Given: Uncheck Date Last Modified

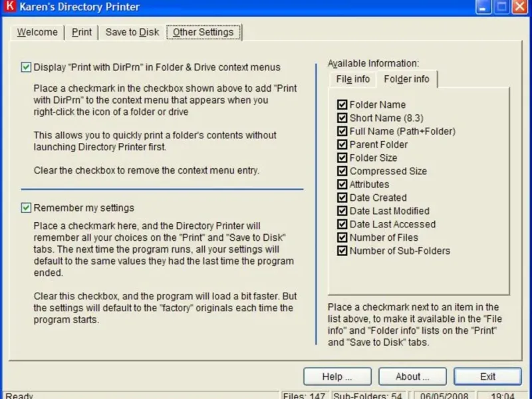Looking at the screenshot, I should [x=342, y=211].
